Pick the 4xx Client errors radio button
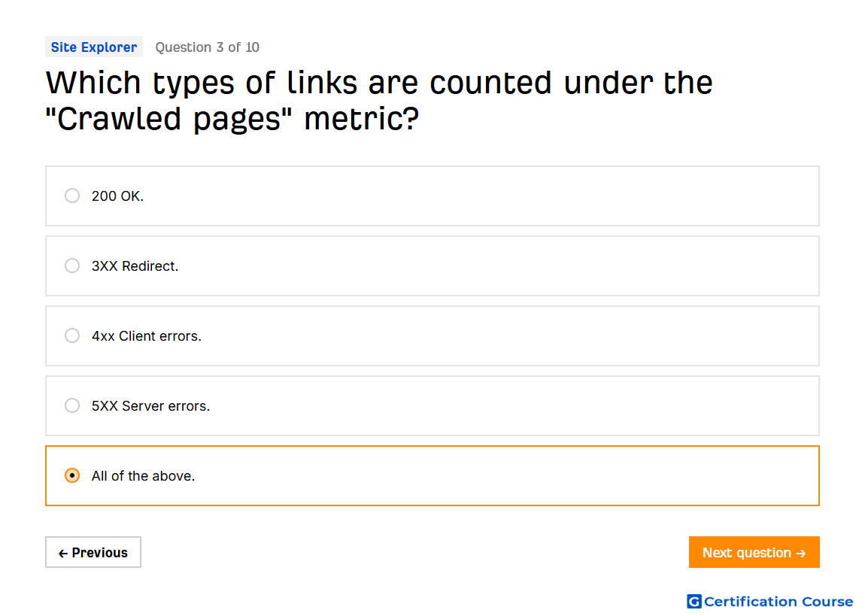865x616 pixels. 72,336
